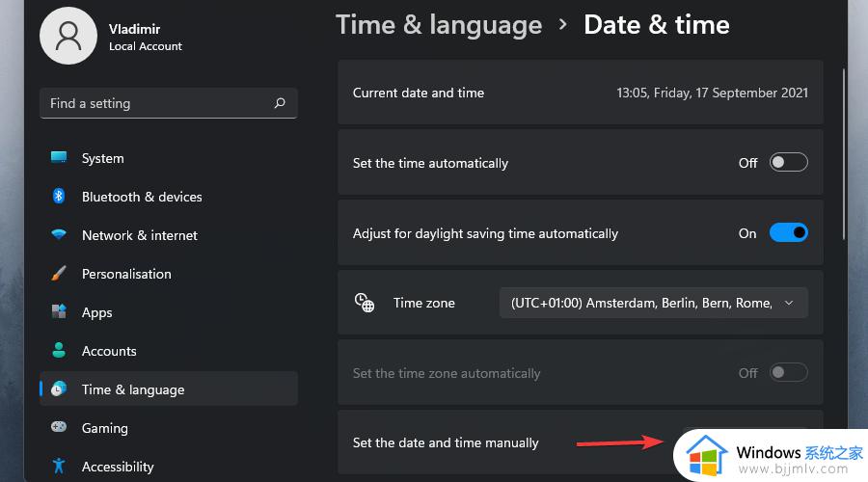Toggle Set the time zone automatically
This screenshot has width=868, height=482.
click(788, 372)
